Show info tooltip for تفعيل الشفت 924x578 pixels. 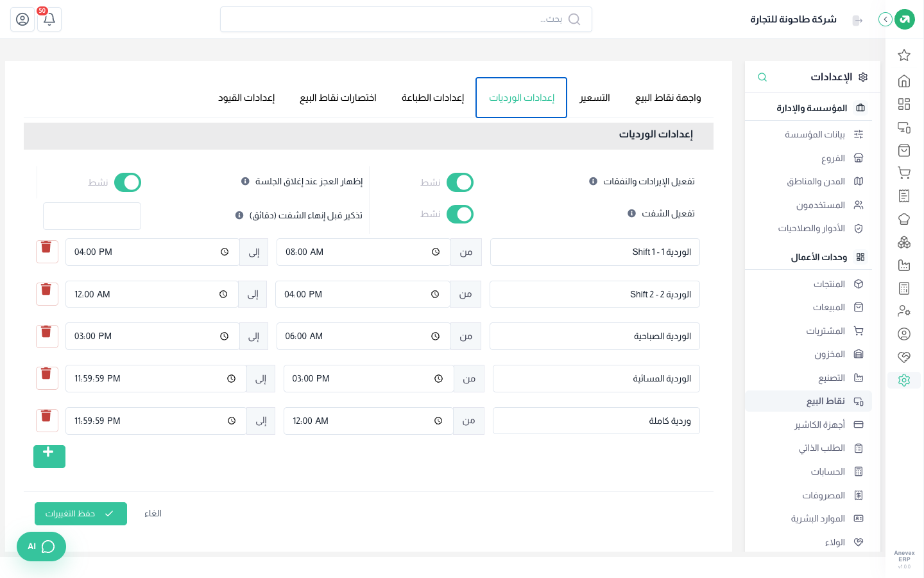(x=631, y=213)
